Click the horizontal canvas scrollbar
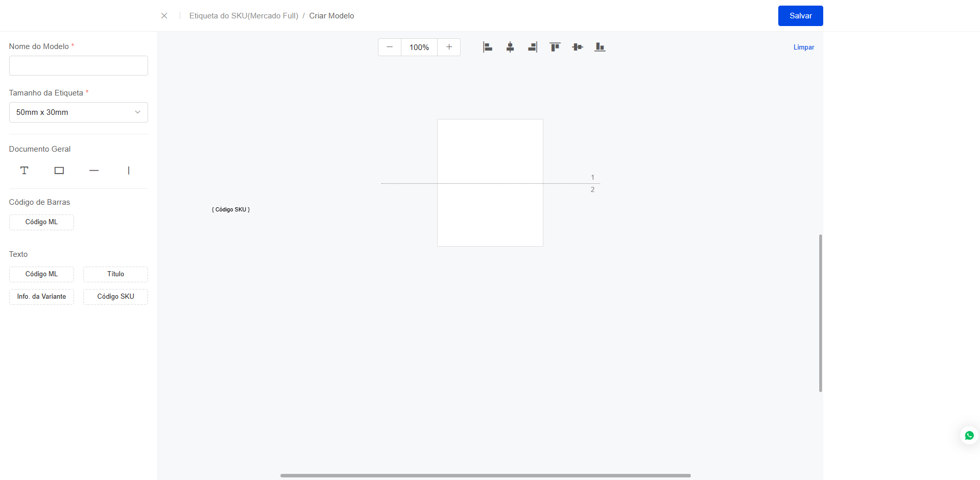Viewport: 980px width, 480px height. click(485, 475)
